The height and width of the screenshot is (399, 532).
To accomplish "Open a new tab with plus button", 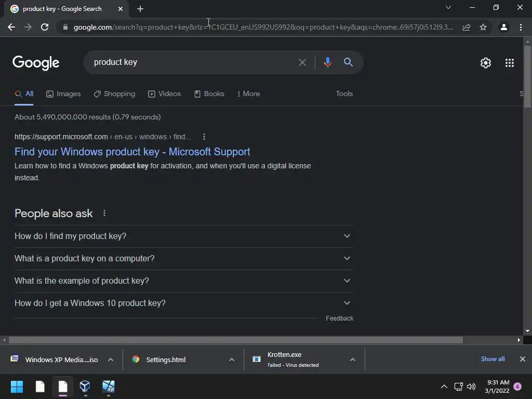I will pyautogui.click(x=140, y=9).
